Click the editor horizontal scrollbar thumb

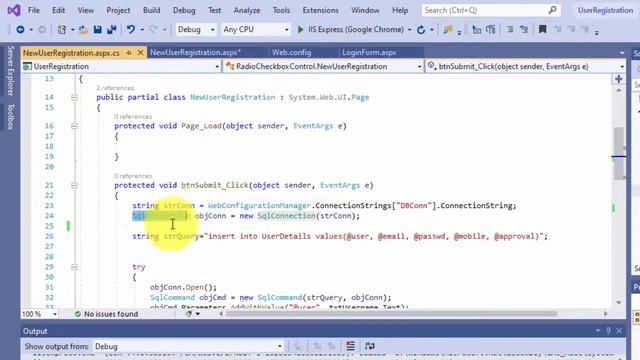pos(391,313)
